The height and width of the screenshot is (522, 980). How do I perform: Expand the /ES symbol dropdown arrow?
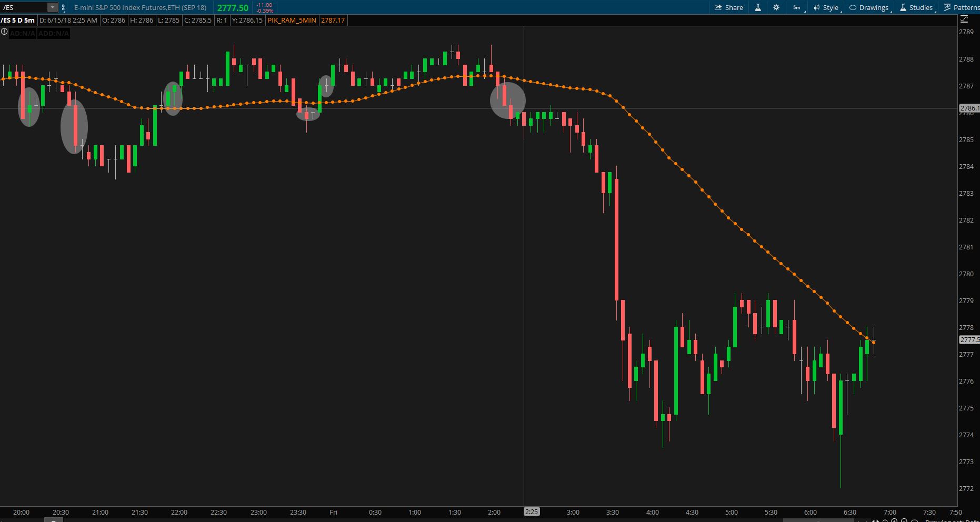point(52,7)
